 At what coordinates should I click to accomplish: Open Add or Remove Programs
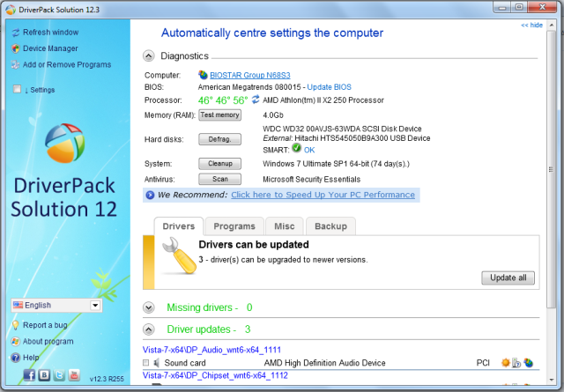[67, 64]
